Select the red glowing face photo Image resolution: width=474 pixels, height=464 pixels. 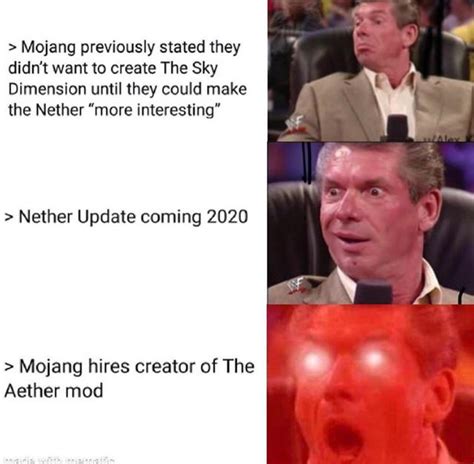pyautogui.click(x=371, y=384)
